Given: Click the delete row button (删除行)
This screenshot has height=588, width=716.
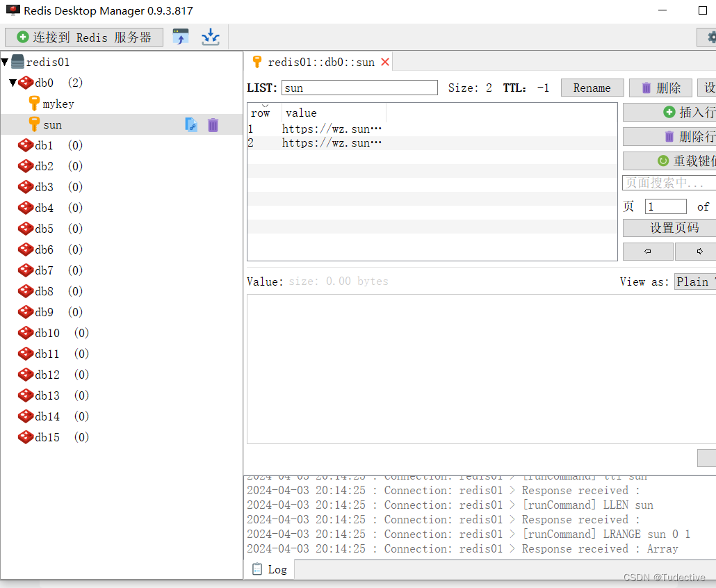Looking at the screenshot, I should click(669, 136).
